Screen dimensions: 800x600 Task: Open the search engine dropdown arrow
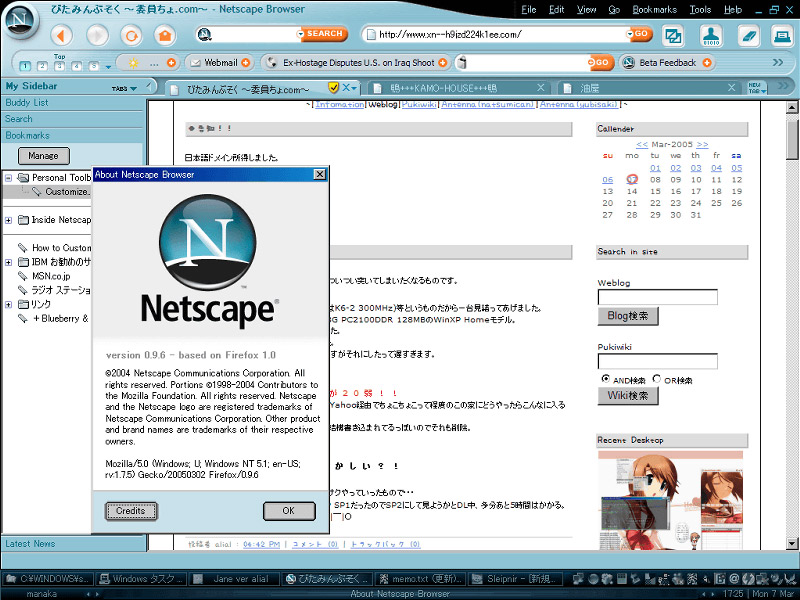pyautogui.click(x=299, y=34)
